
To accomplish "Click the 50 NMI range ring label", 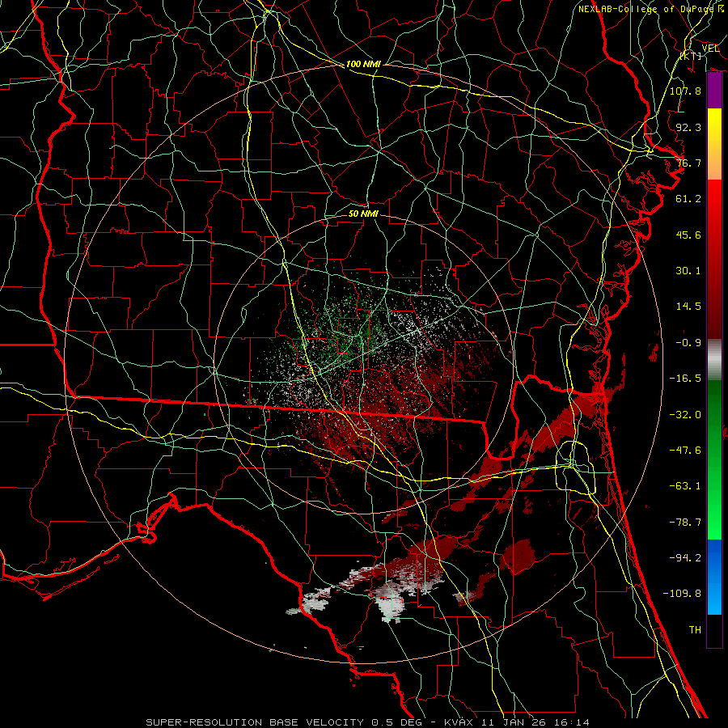I will click(363, 214).
